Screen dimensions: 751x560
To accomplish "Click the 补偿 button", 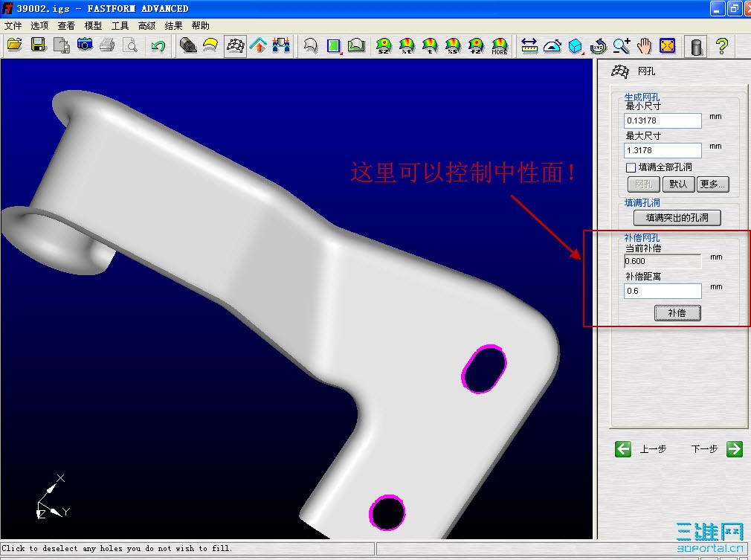I will (x=677, y=313).
